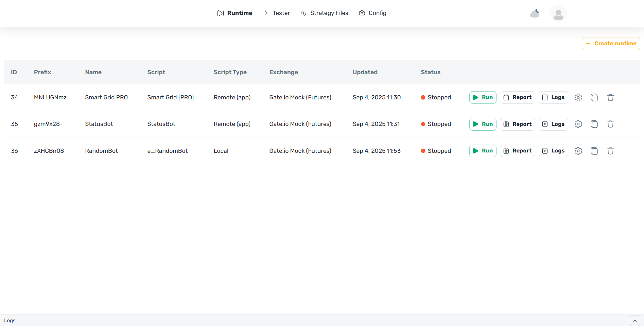Open Logs for the RandomBot runtime
Viewport: 644px width, 326px height.
pos(553,151)
